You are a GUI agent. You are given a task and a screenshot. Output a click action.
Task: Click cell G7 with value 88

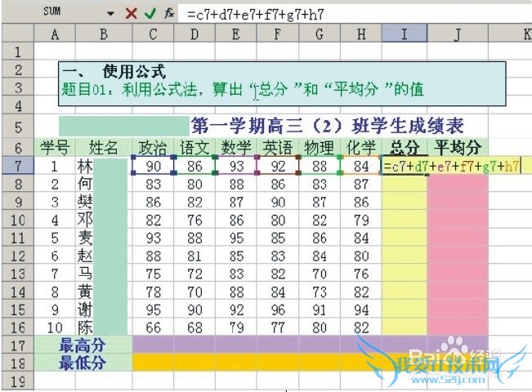tap(320, 166)
